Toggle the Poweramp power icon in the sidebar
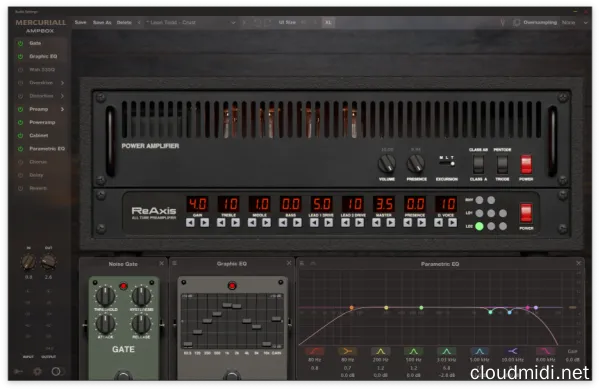The image size is (600, 390). pyautogui.click(x=21, y=122)
